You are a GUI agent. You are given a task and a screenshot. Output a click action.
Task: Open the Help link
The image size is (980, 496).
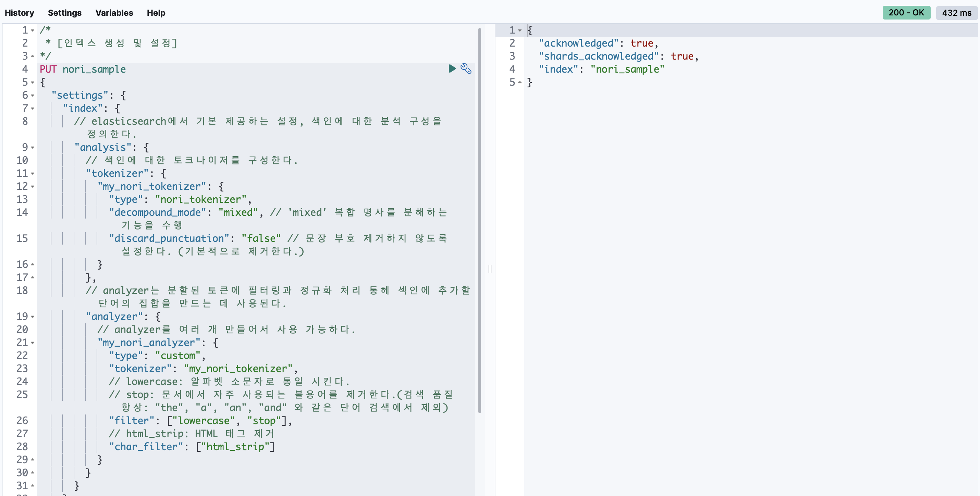[156, 13]
